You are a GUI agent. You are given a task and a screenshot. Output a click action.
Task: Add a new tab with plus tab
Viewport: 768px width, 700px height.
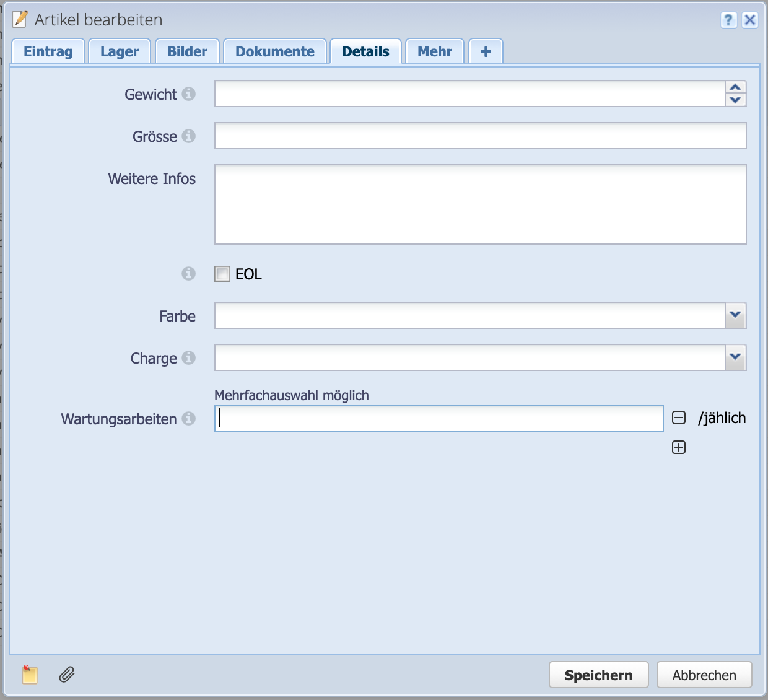pyautogui.click(x=486, y=51)
